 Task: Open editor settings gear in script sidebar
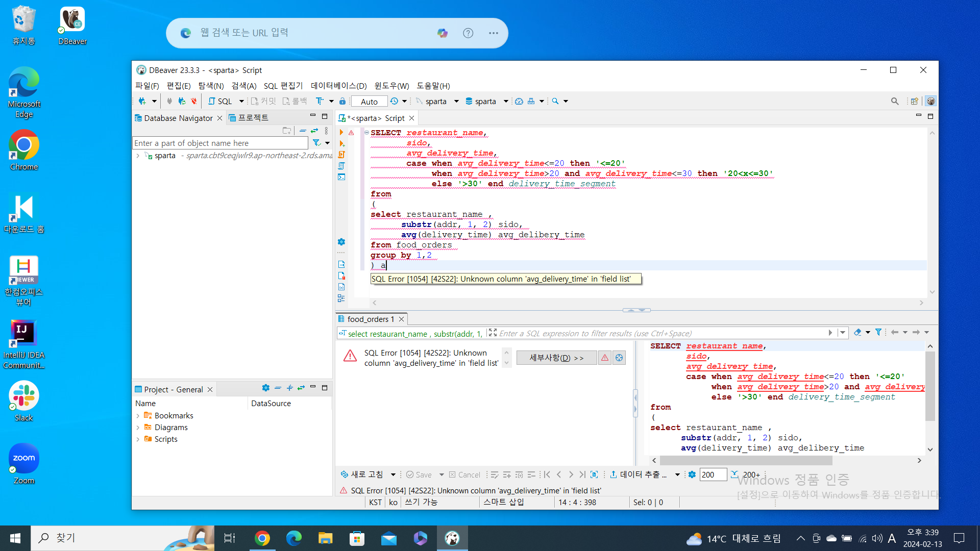click(341, 242)
